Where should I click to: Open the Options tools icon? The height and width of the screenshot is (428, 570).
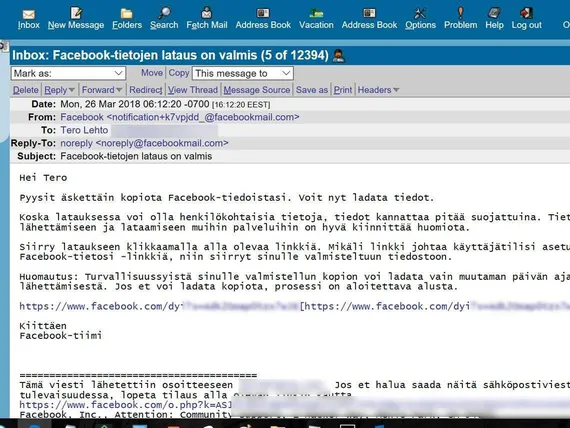point(420,13)
